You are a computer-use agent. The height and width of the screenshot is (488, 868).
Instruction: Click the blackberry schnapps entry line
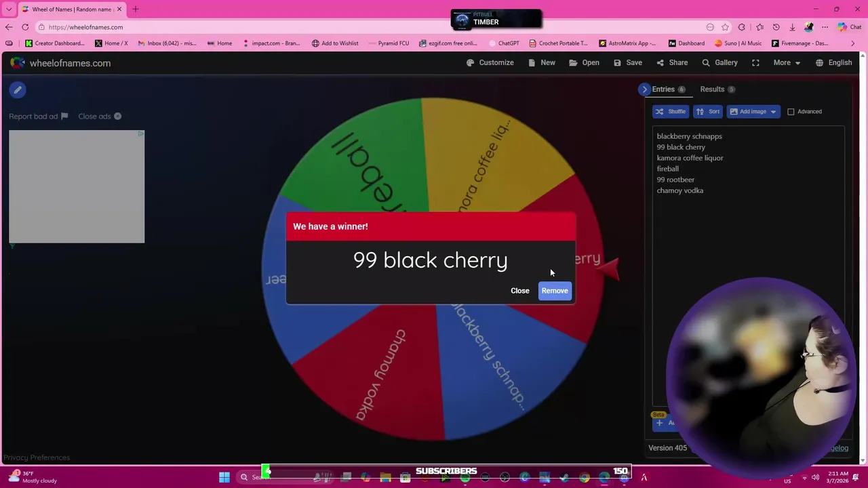click(x=689, y=136)
